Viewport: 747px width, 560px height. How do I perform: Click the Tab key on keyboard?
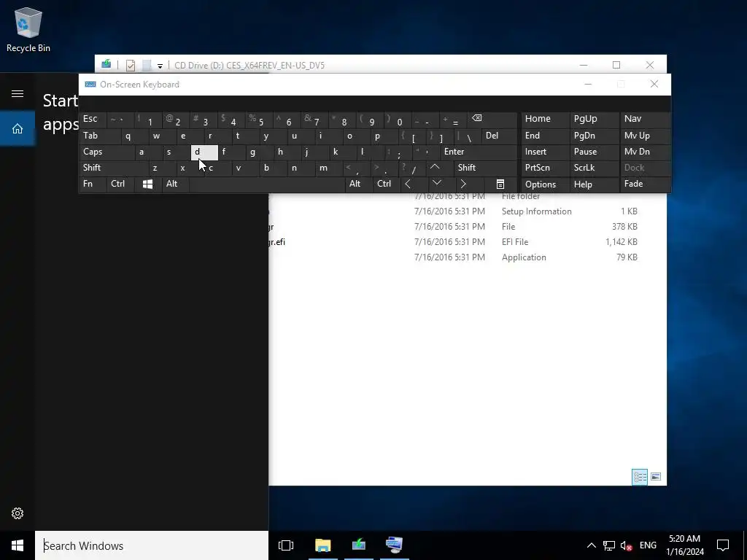click(x=99, y=136)
